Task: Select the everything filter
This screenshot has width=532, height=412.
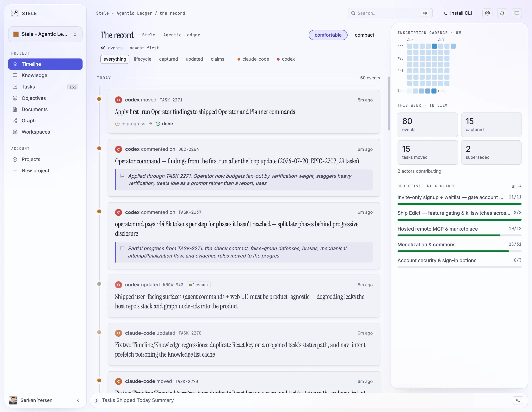Action: (x=115, y=59)
